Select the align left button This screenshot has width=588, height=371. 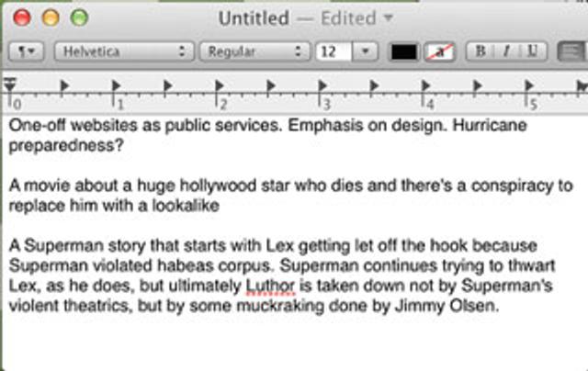pyautogui.click(x=571, y=51)
